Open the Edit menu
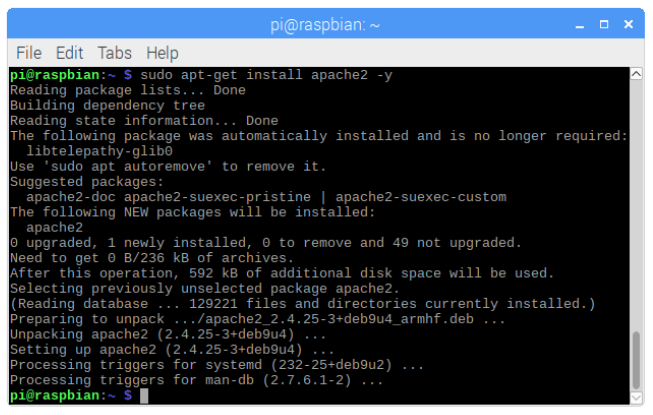This screenshot has height=415, width=653. tap(70, 52)
